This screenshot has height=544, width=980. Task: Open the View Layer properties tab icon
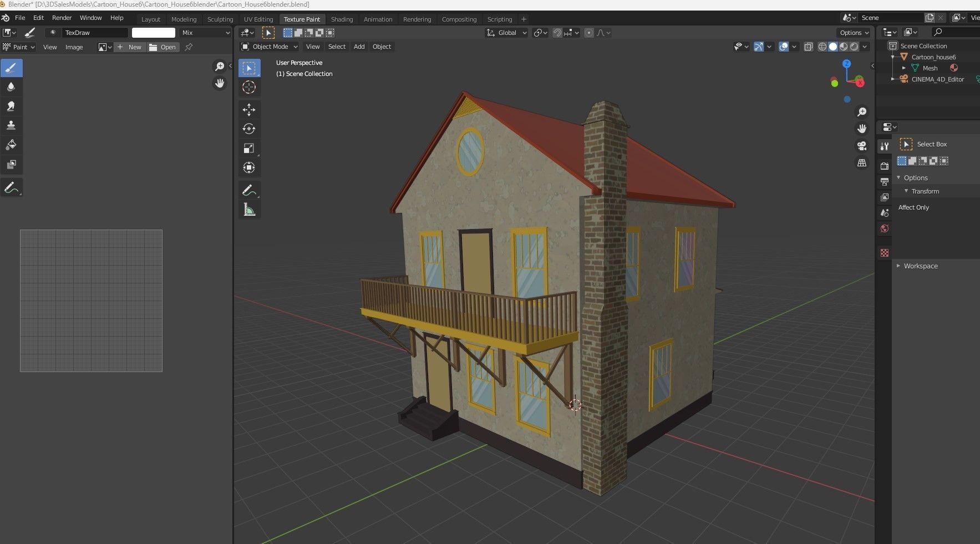(x=885, y=197)
